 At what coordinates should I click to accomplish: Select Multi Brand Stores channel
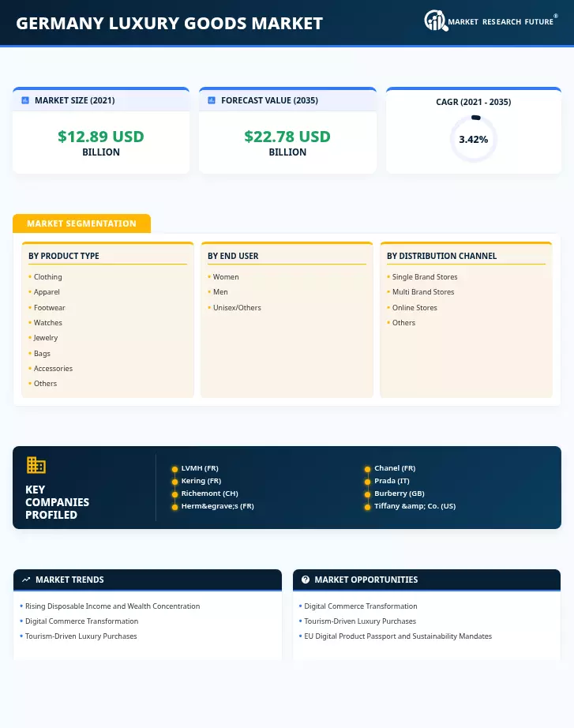click(x=423, y=292)
